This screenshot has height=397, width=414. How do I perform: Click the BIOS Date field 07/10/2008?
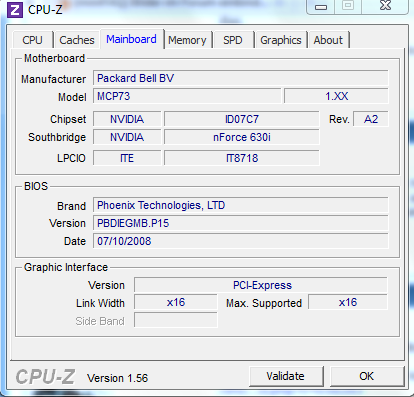[x=241, y=241]
